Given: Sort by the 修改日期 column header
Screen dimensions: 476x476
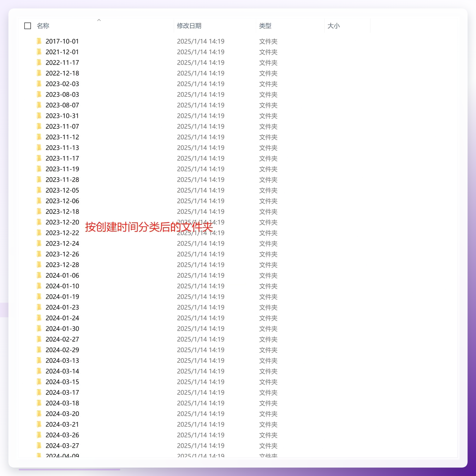Looking at the screenshot, I should pos(189,26).
